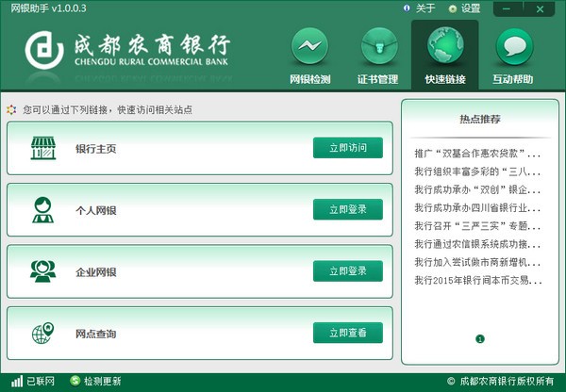Click the 已联网 status text
The width and height of the screenshot is (566, 392).
41,382
